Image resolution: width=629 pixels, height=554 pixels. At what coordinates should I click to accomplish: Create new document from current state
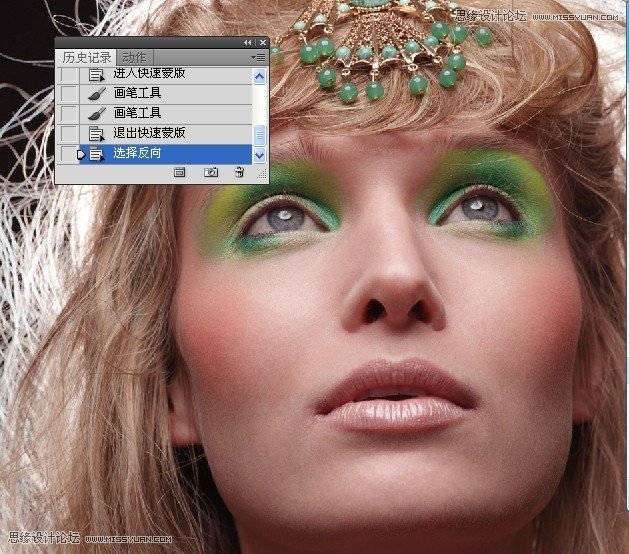click(x=180, y=173)
